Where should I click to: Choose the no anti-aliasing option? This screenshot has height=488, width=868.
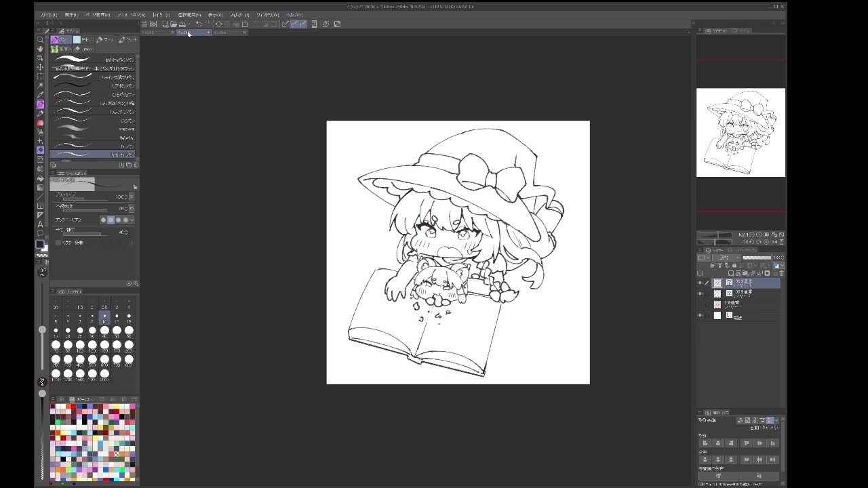[x=104, y=220]
